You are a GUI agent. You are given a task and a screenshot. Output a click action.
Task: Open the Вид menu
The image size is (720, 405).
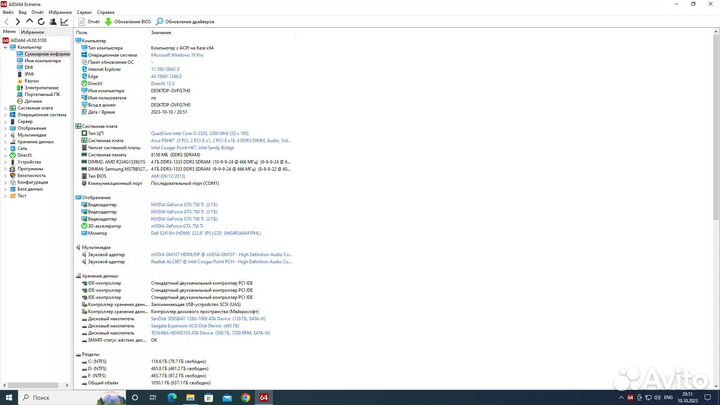(22, 12)
